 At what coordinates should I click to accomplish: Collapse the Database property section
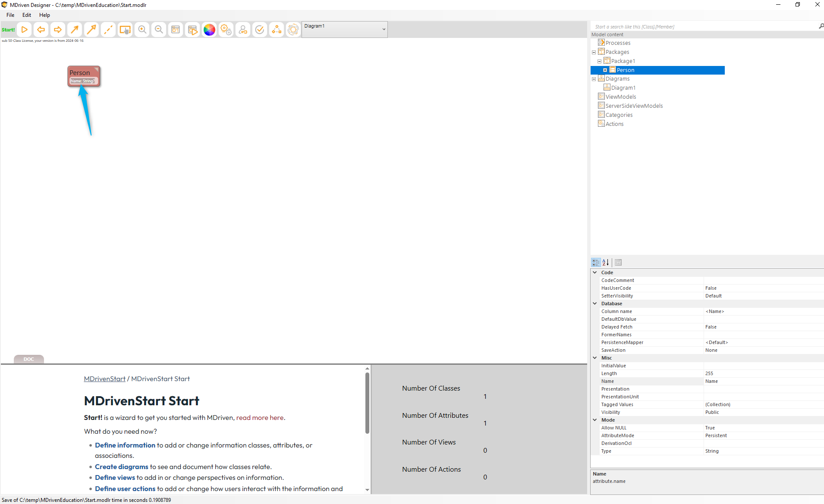click(595, 304)
